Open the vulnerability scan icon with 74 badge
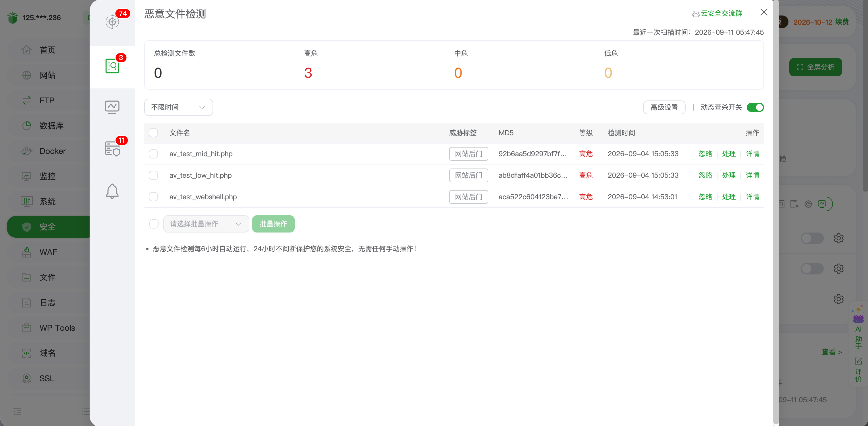868x426 pixels. (x=112, y=22)
